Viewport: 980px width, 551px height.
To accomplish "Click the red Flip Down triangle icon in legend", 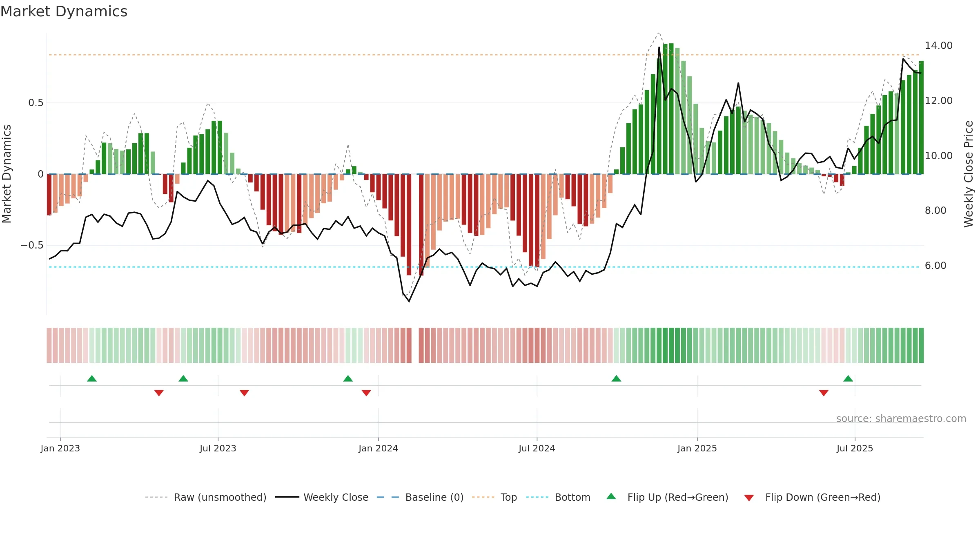I will tap(749, 498).
